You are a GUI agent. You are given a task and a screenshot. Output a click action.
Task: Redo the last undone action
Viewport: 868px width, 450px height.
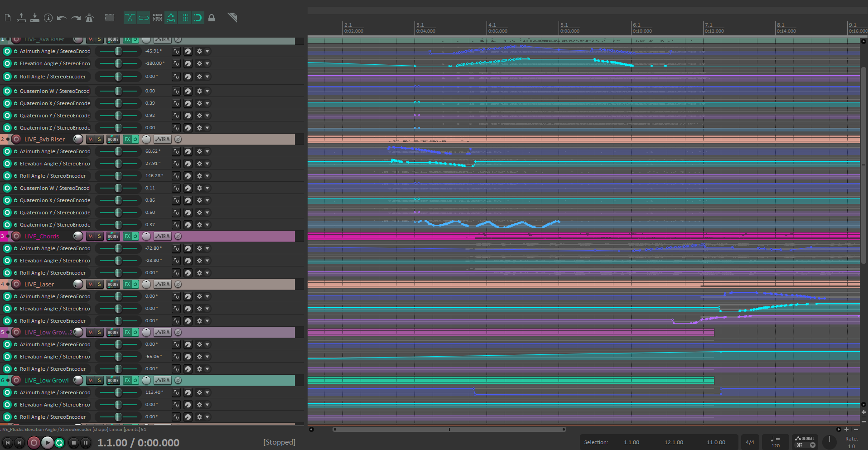click(76, 18)
